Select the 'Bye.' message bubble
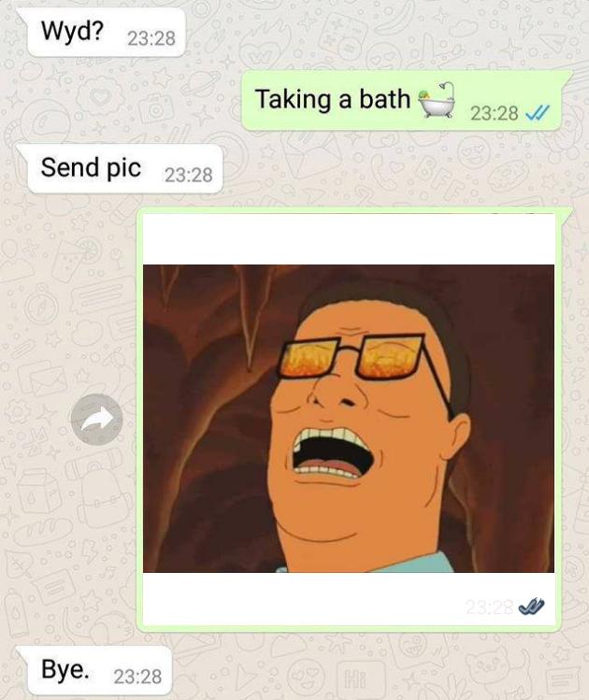 [99, 670]
